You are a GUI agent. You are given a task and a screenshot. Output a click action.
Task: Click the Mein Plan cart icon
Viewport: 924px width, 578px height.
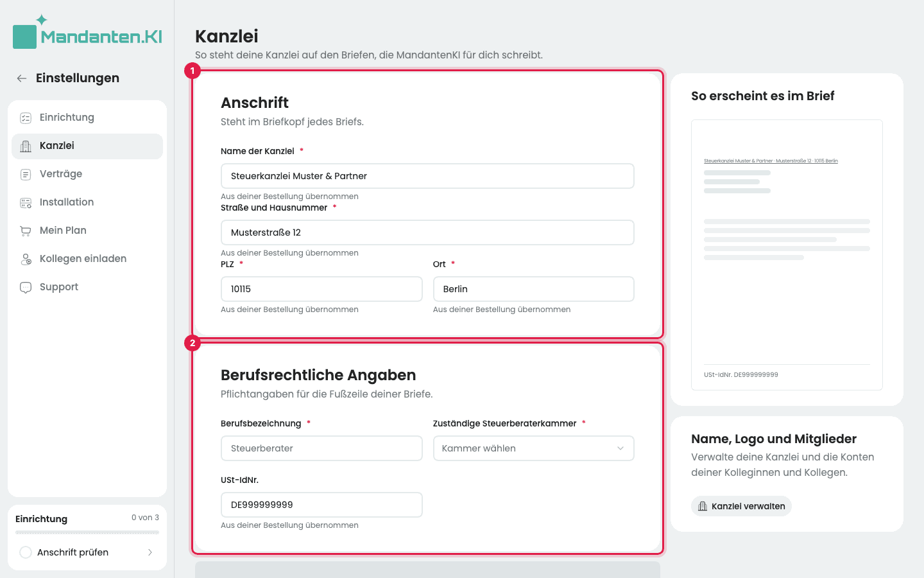[26, 231]
